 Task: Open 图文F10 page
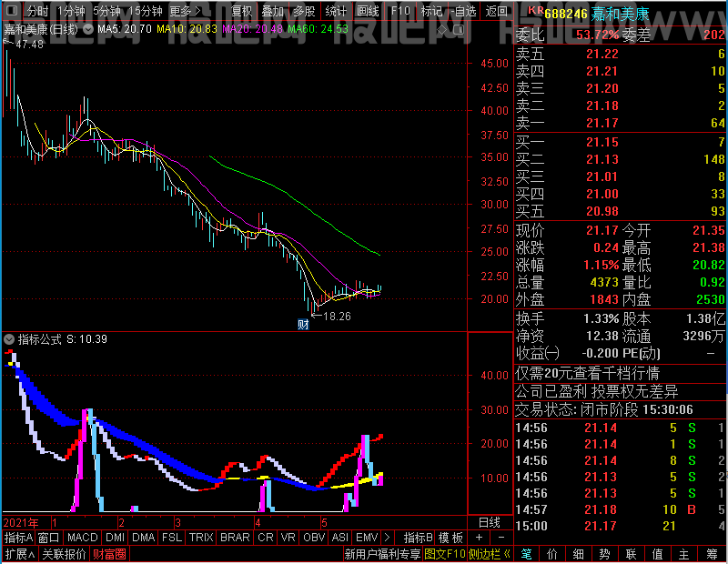tap(445, 554)
